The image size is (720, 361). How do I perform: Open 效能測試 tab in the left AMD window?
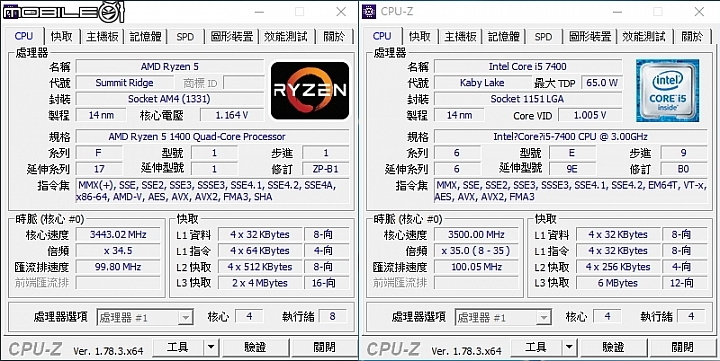pyautogui.click(x=286, y=36)
